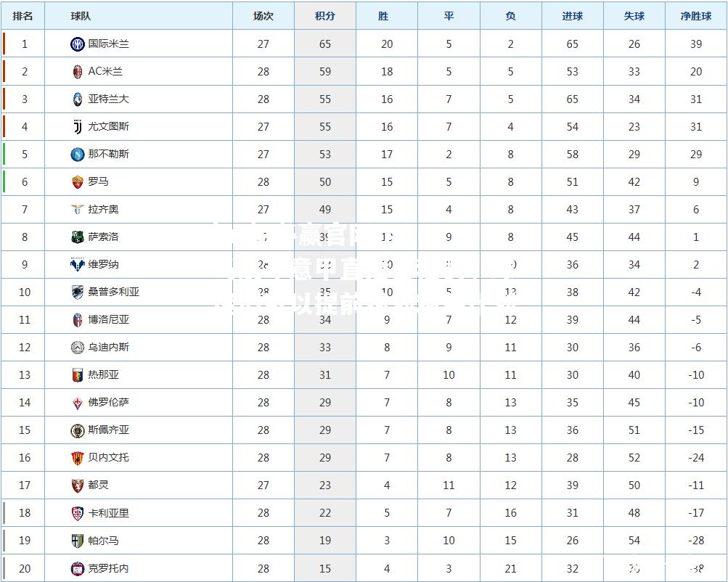The image size is (728, 582).
Task: Select the 积分 points column header
Action: coord(325,16)
